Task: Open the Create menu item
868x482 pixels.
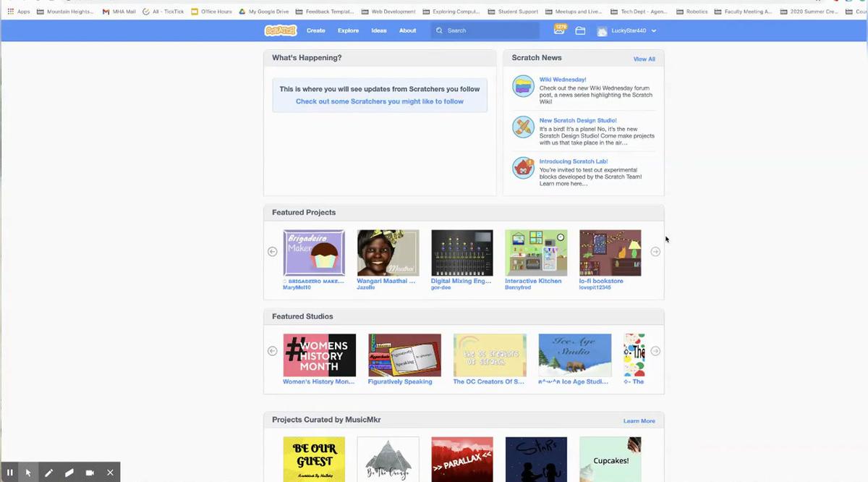Action: point(315,30)
